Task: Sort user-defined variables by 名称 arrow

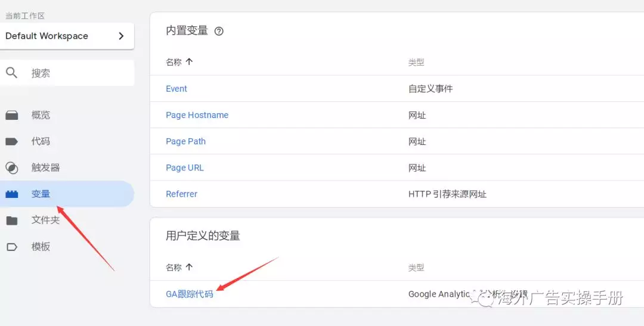Action: click(x=190, y=267)
